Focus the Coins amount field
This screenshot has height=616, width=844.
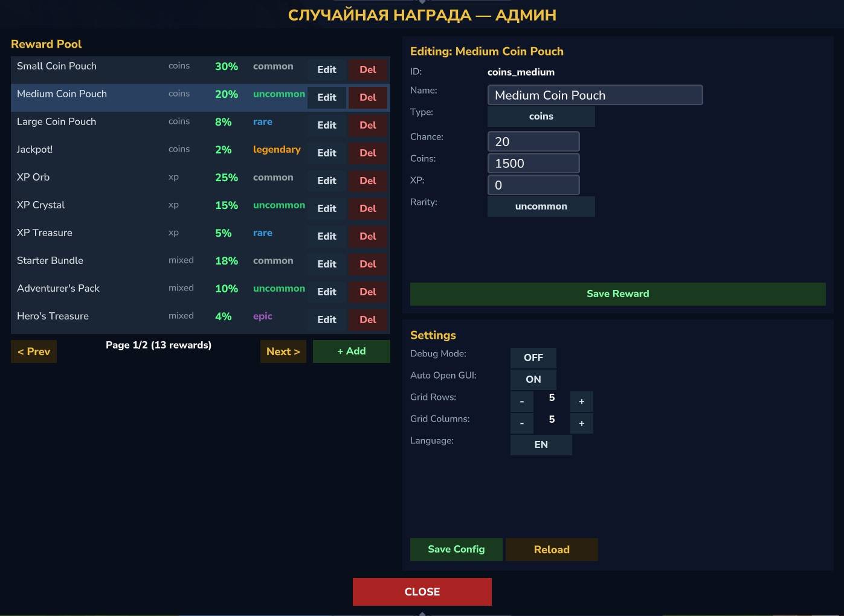533,163
